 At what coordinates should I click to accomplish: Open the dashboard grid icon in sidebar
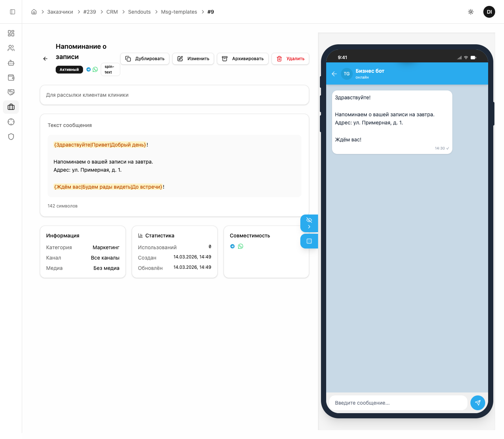coord(11,33)
